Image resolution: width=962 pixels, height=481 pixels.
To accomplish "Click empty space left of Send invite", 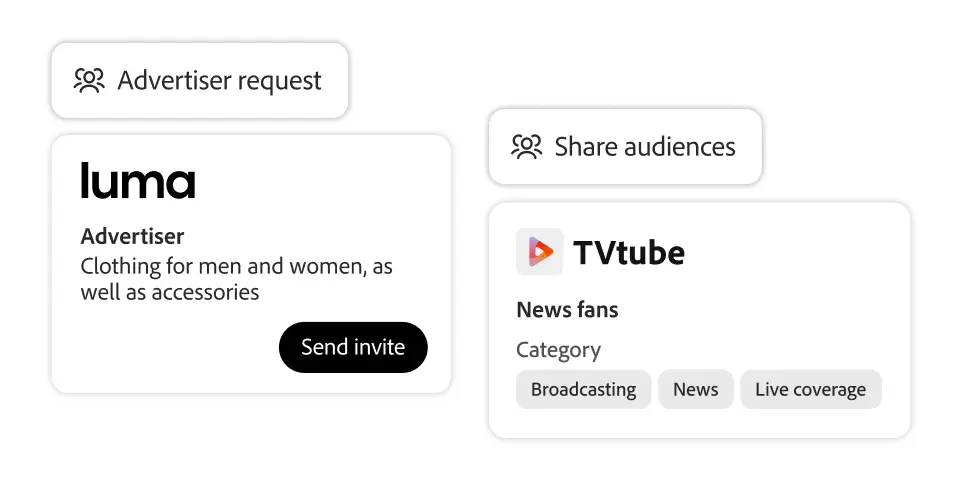I will click(170, 348).
